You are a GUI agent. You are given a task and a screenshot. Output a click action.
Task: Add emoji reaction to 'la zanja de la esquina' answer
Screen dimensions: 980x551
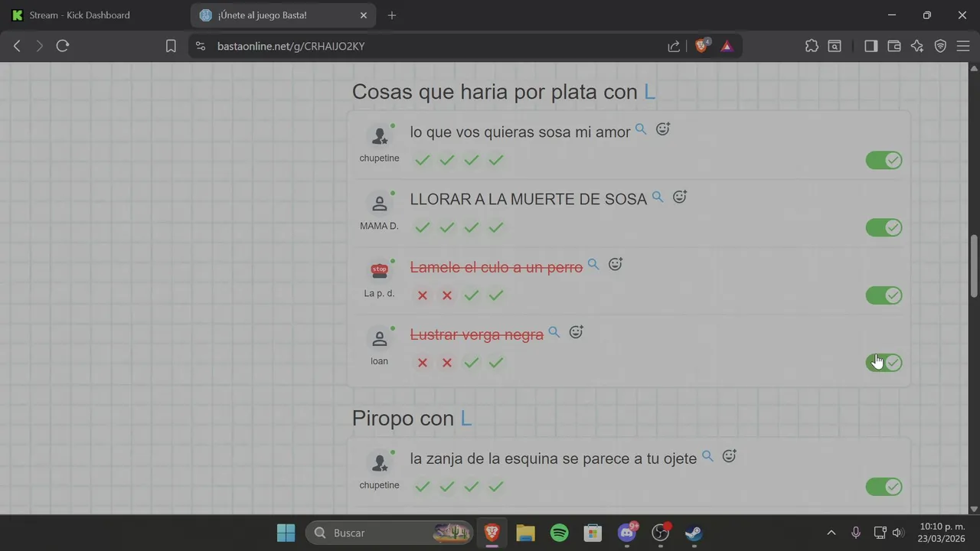click(730, 456)
